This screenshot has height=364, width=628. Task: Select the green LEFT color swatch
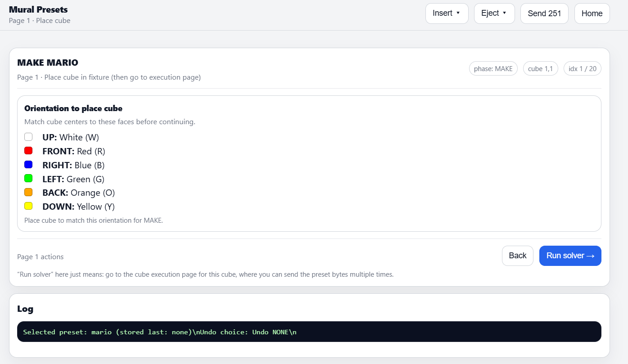point(28,179)
